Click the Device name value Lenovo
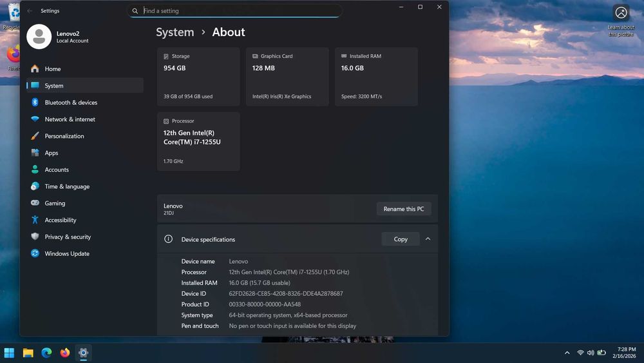The image size is (644, 363). tap(238, 262)
